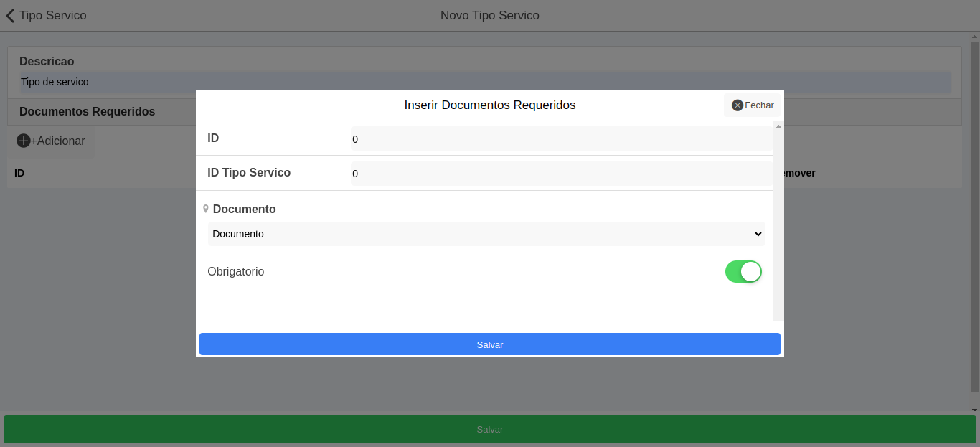The image size is (980, 447).
Task: Click the pin icon next to Documento
Action: coord(206,209)
